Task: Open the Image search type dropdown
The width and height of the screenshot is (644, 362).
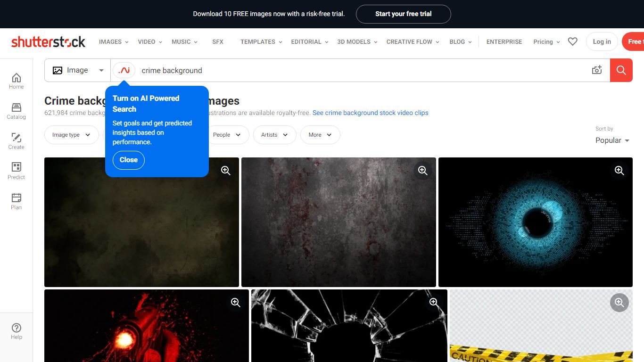Action: point(78,70)
